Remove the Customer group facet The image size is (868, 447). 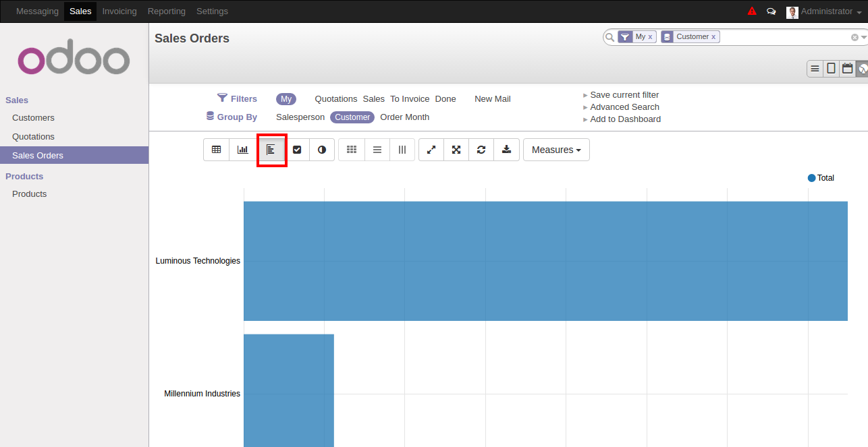(x=713, y=37)
